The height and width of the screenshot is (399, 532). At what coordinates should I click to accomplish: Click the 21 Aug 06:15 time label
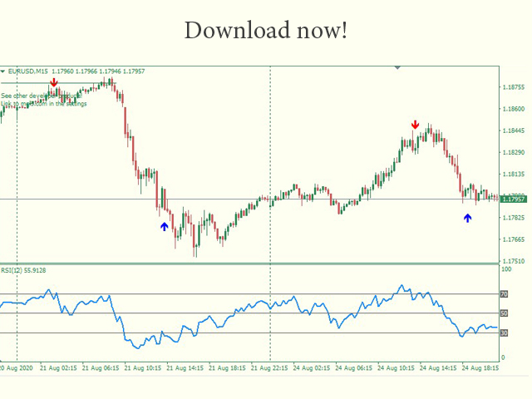coord(101,368)
